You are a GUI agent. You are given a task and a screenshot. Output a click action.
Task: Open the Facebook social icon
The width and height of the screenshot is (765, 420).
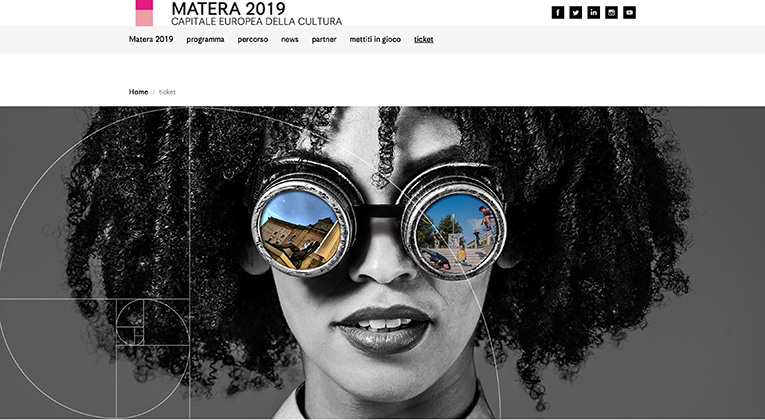(558, 13)
